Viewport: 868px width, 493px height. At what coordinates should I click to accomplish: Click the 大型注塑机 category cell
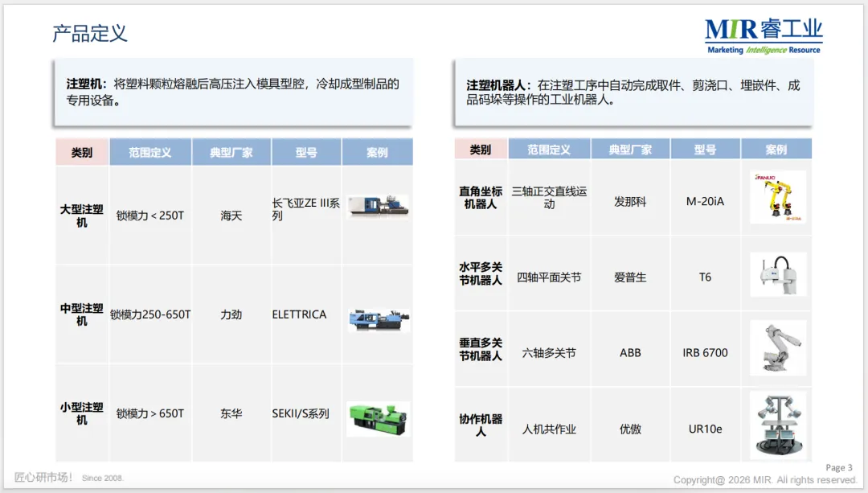pyautogui.click(x=82, y=216)
